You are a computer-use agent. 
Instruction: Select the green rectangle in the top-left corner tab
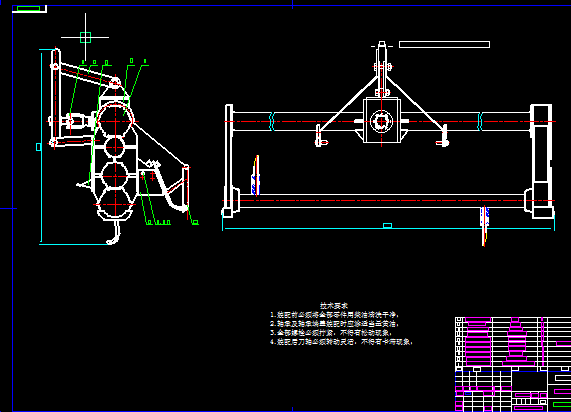tap(28, 8)
